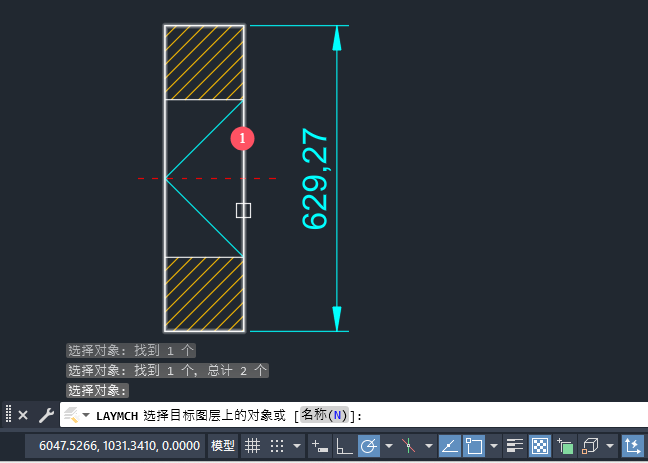648x463 pixels.
Task: Click the LAYMCH command layer icon
Action: (71, 415)
